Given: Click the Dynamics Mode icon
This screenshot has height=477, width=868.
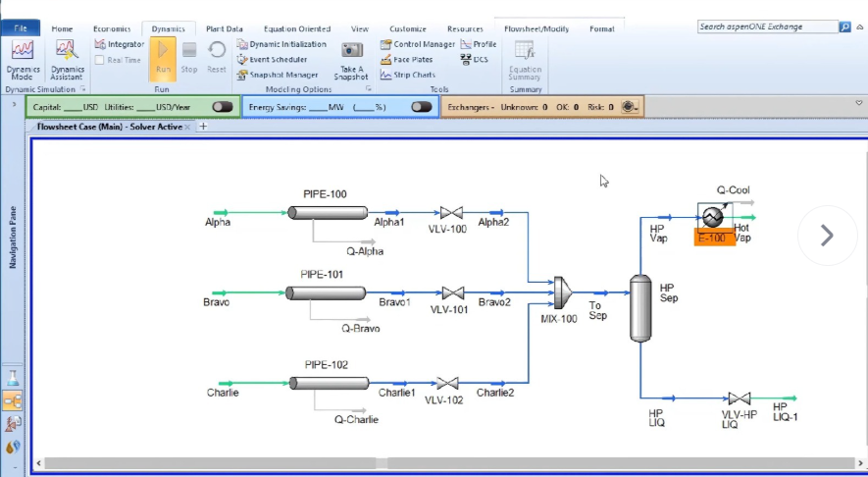Looking at the screenshot, I should tap(22, 53).
